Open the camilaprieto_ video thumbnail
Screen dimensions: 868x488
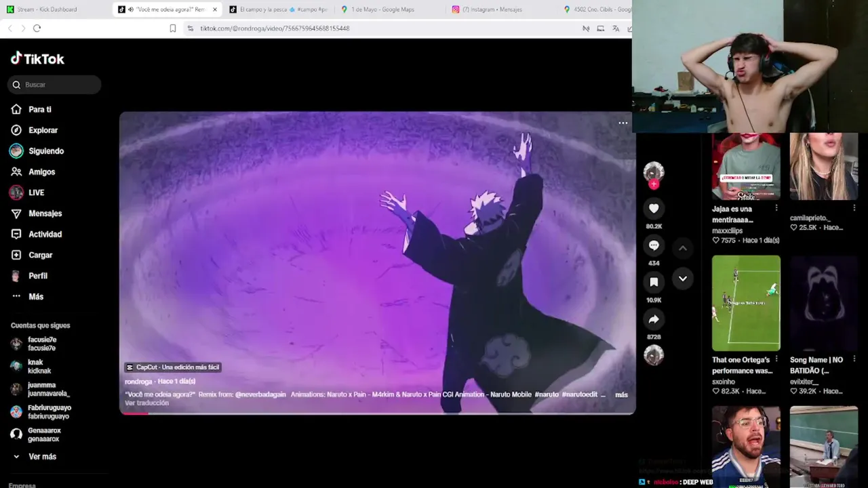click(824, 167)
